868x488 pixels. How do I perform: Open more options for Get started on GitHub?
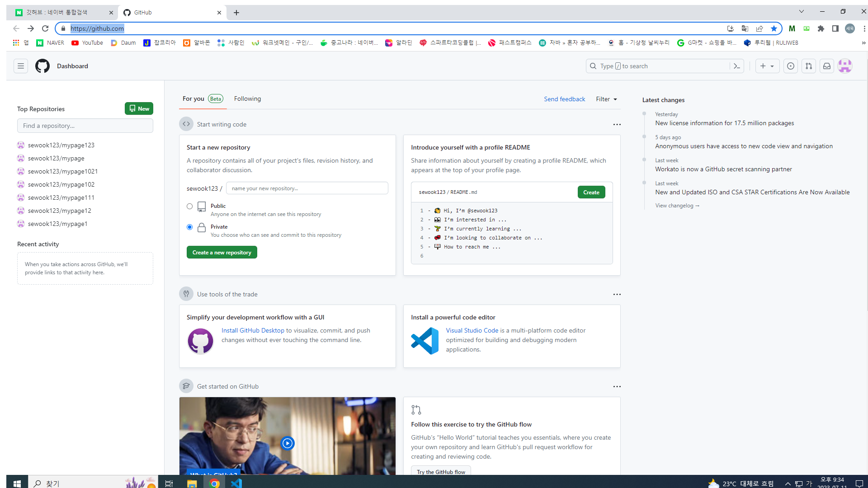617,386
